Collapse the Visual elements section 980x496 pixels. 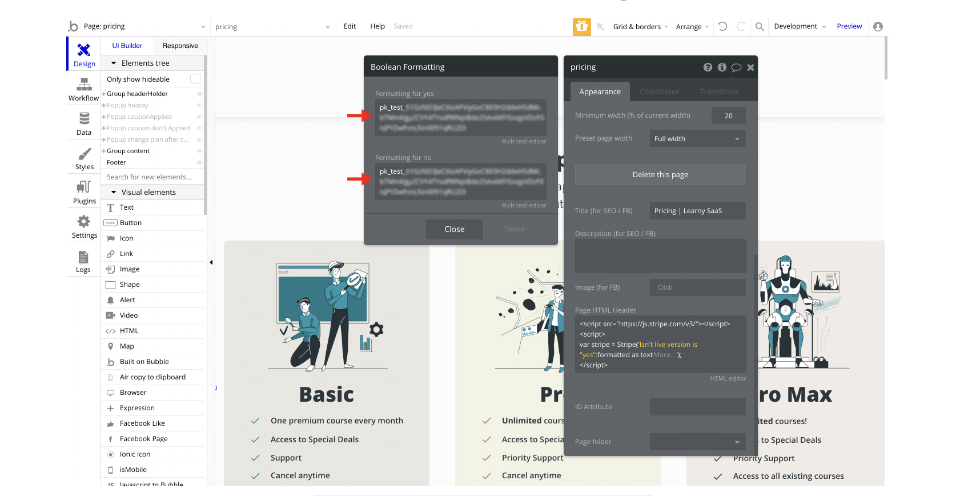(x=114, y=192)
